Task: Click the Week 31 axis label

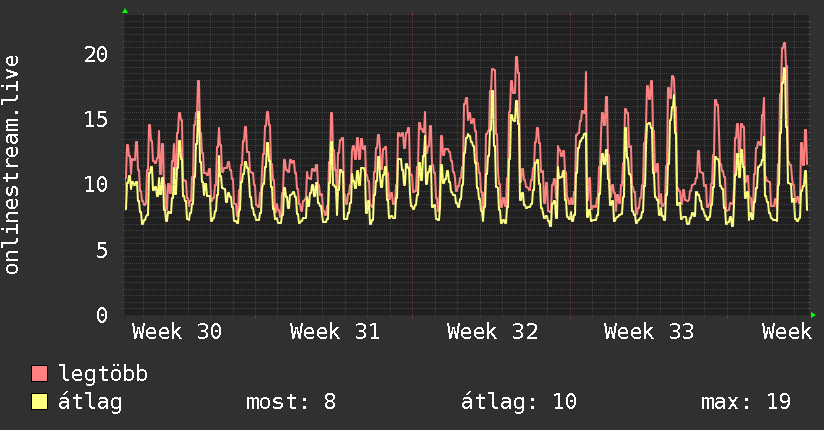Action: coord(334,332)
